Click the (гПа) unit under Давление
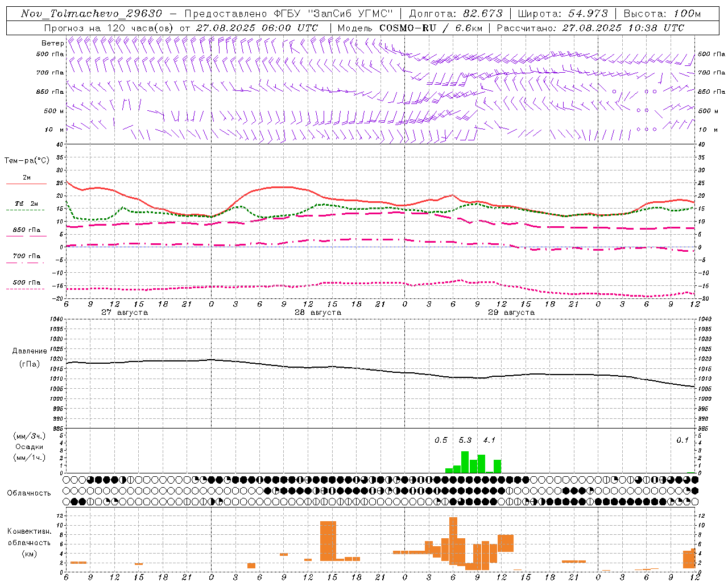 [x=30, y=364]
